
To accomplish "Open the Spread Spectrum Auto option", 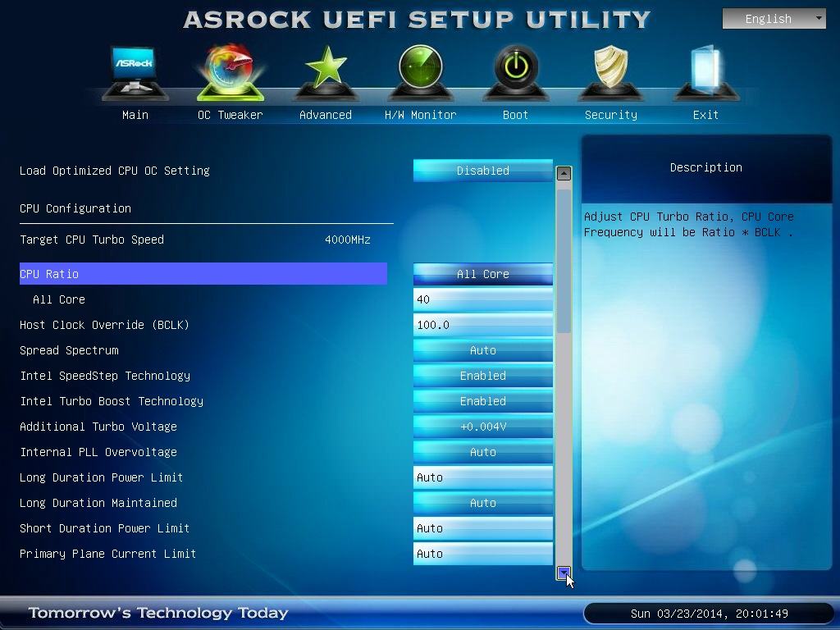I will [482, 350].
